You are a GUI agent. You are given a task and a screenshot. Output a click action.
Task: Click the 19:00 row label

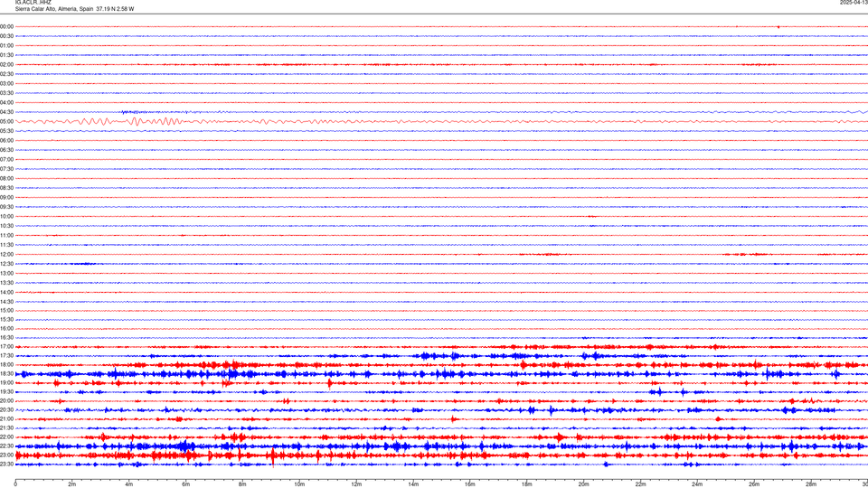(6, 383)
